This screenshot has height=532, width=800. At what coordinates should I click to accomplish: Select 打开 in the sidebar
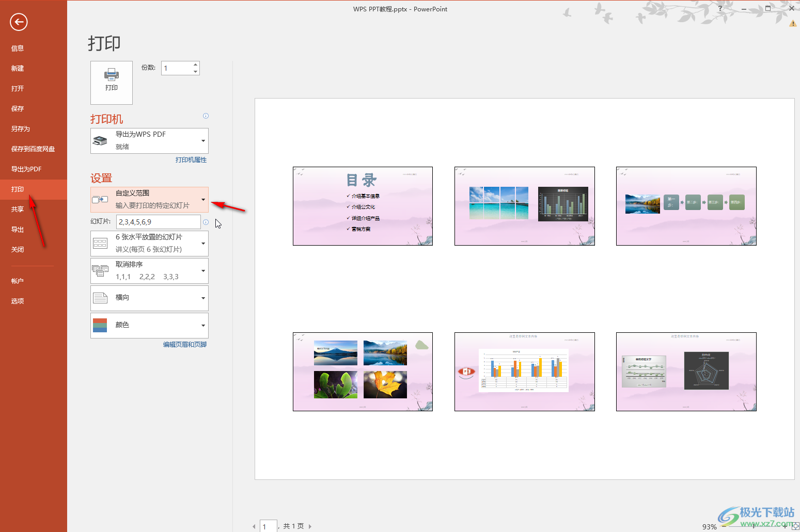(34, 88)
